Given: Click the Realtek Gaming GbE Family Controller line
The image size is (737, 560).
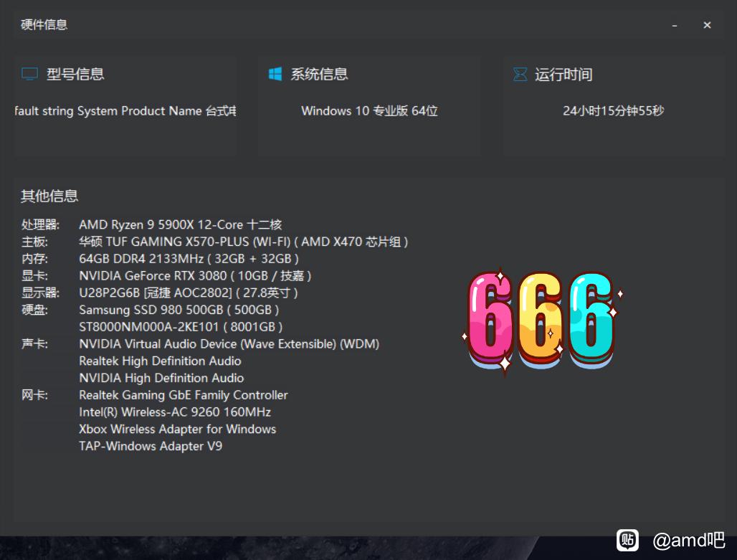Looking at the screenshot, I should (x=184, y=395).
